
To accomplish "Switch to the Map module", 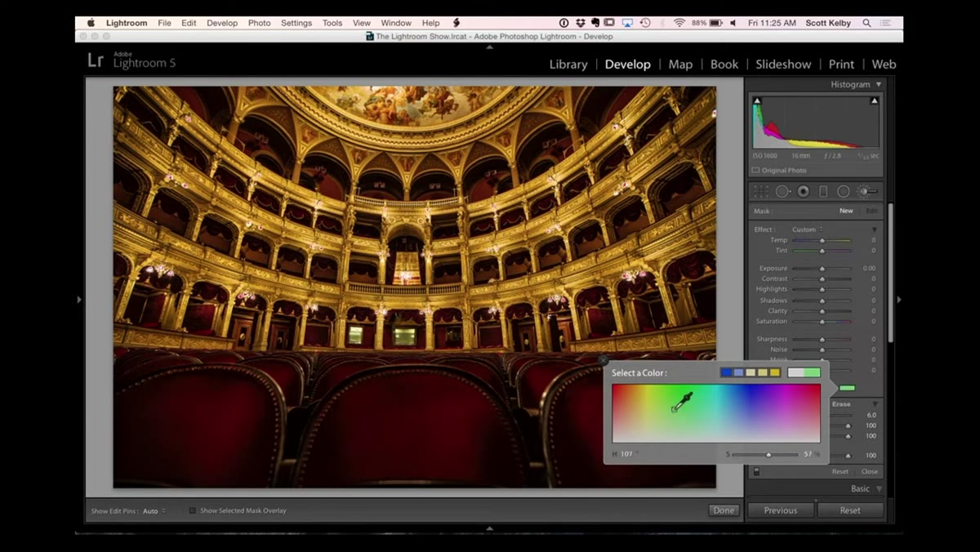I will [x=680, y=65].
